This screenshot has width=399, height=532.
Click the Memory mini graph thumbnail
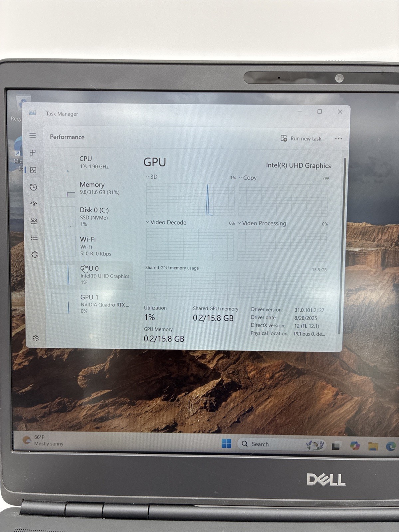[x=63, y=189]
